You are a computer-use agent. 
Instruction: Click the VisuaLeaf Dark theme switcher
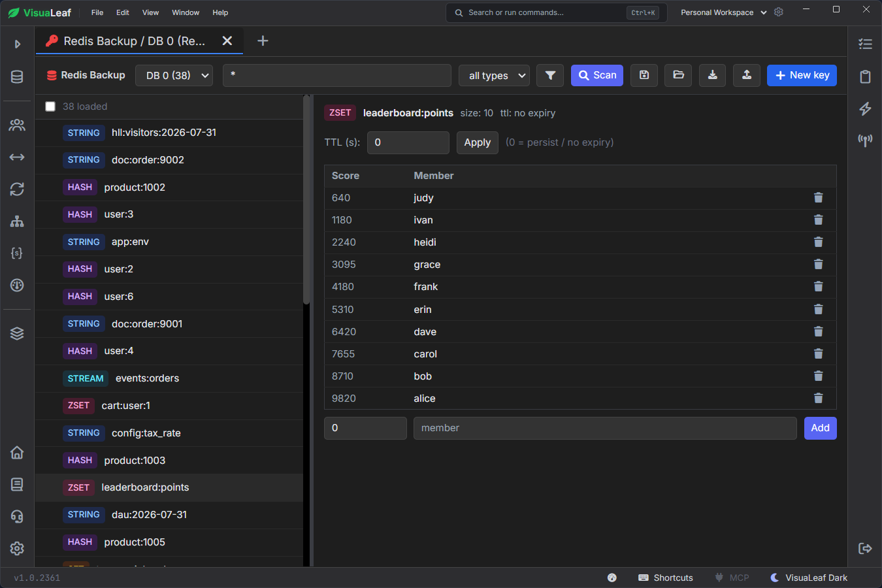click(809, 578)
